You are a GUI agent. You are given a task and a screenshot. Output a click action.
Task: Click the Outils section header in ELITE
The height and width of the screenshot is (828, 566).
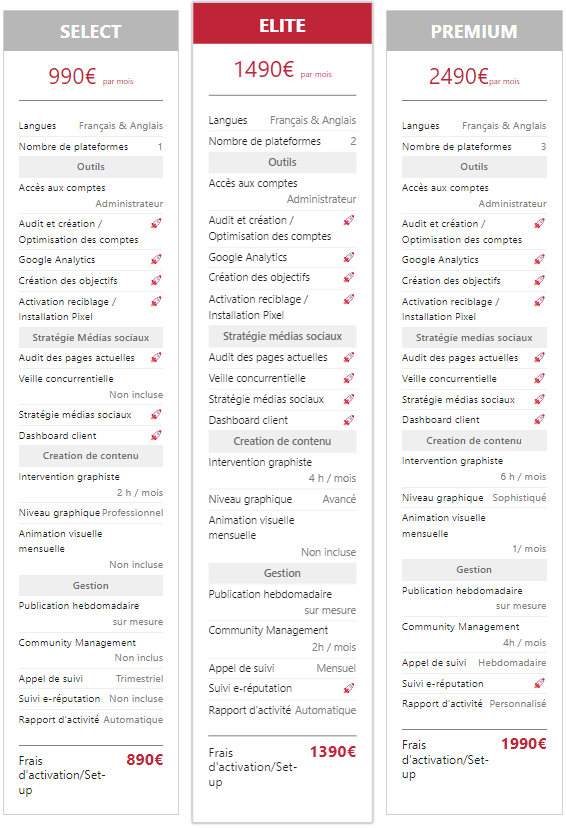coord(282,162)
